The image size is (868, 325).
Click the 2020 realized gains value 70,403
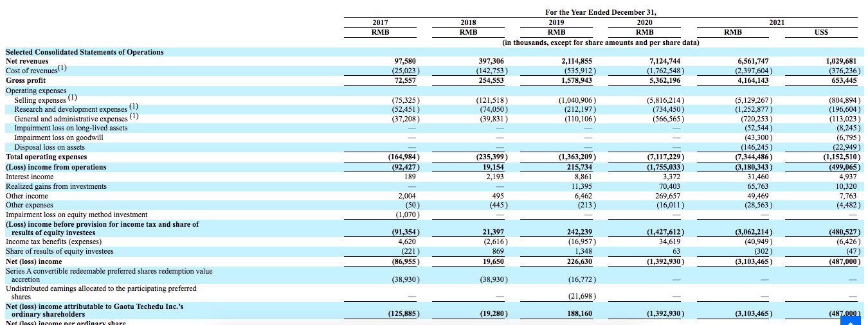pos(669,186)
